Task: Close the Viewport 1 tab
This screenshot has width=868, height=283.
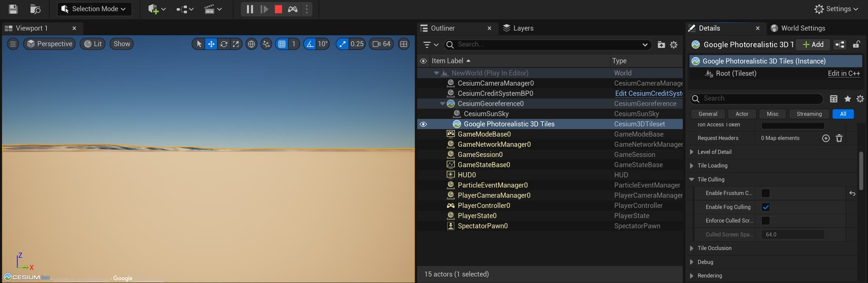Action: pos(74,28)
